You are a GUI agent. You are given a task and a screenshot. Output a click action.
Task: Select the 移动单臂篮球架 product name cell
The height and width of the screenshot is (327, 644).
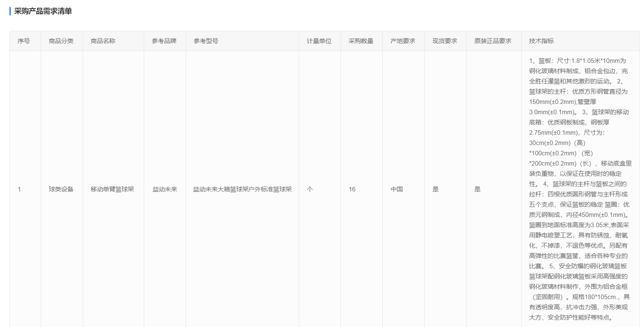(x=113, y=189)
